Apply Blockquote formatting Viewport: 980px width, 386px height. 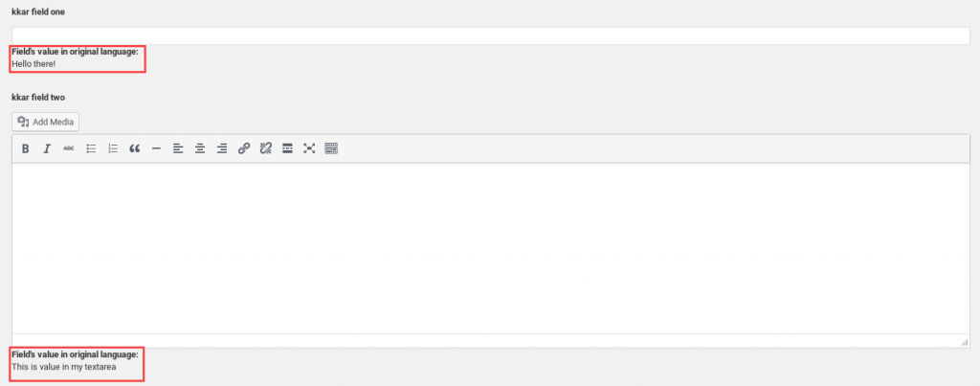(134, 148)
